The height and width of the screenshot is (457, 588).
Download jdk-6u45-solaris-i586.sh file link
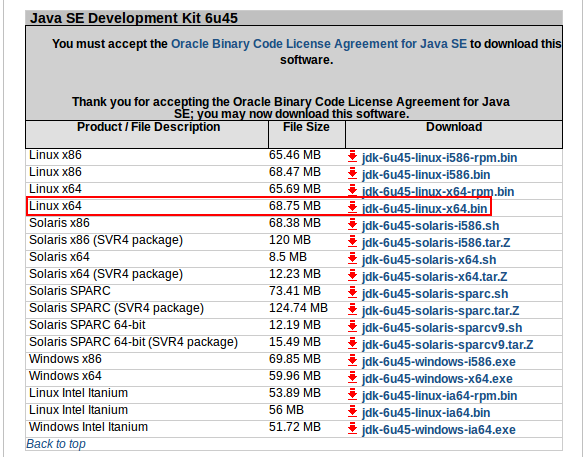(x=430, y=226)
